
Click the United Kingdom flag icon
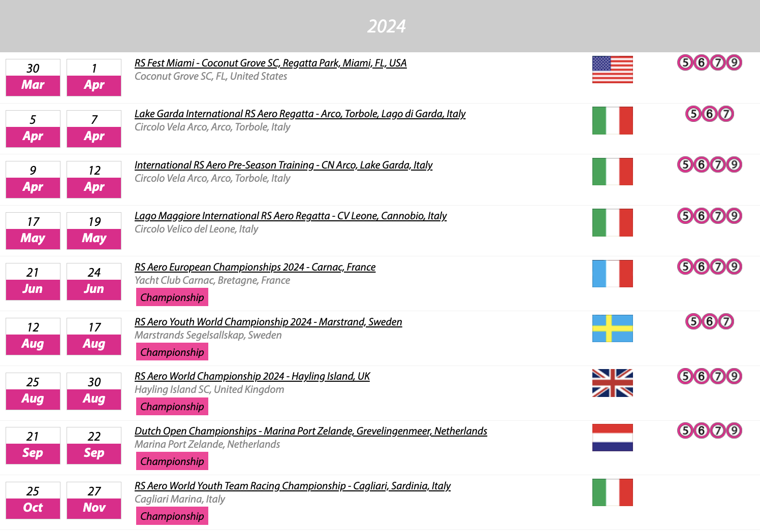coord(612,383)
